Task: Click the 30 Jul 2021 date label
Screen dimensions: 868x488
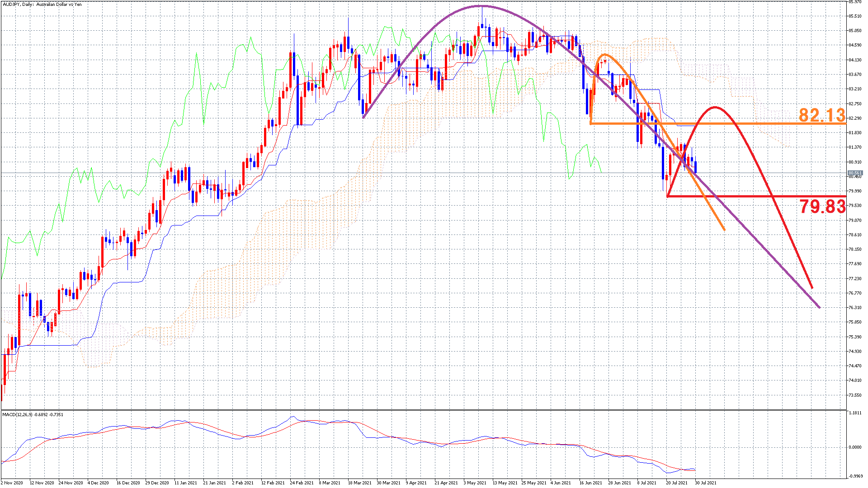Action: [x=705, y=483]
